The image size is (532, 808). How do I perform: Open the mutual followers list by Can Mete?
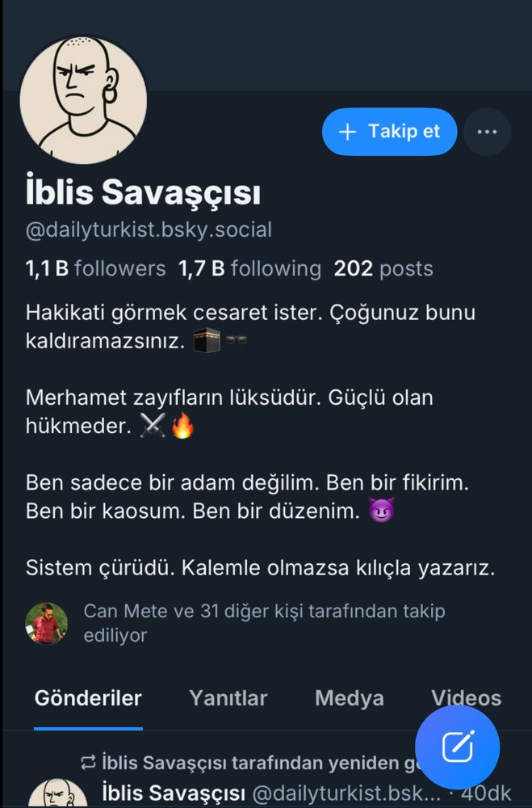pyautogui.click(x=264, y=623)
